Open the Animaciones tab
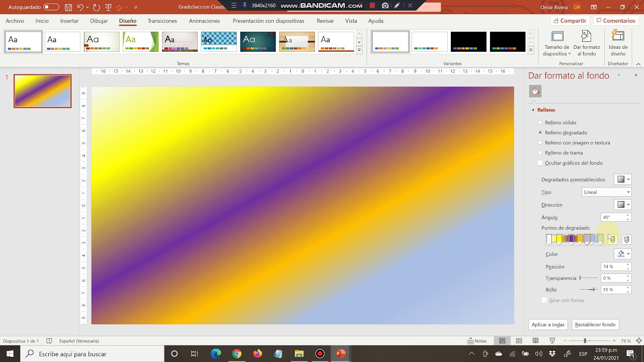Screen dimensions: 644x362 (x=204, y=21)
